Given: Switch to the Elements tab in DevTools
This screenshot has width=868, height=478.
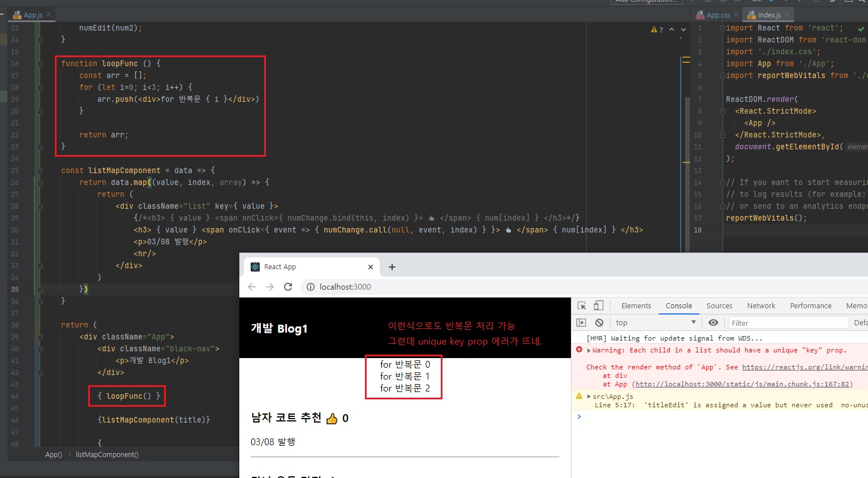Looking at the screenshot, I should pos(636,306).
